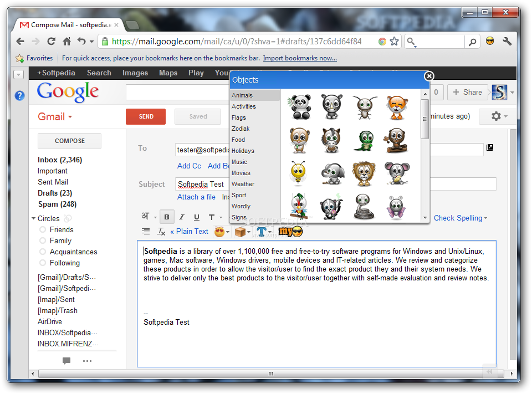
Task: Insert the rooster emoticon
Action: tap(299, 207)
